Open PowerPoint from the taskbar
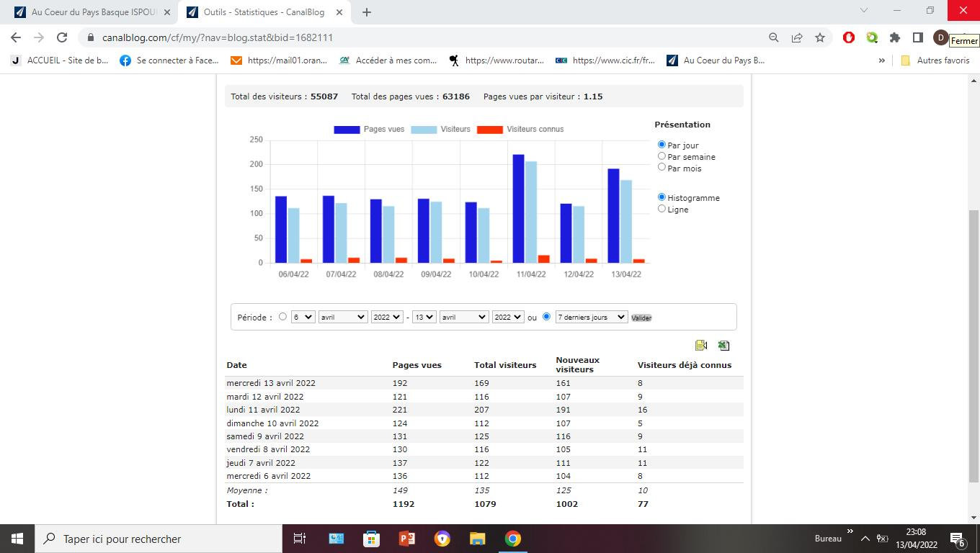980x553 pixels. [407, 539]
